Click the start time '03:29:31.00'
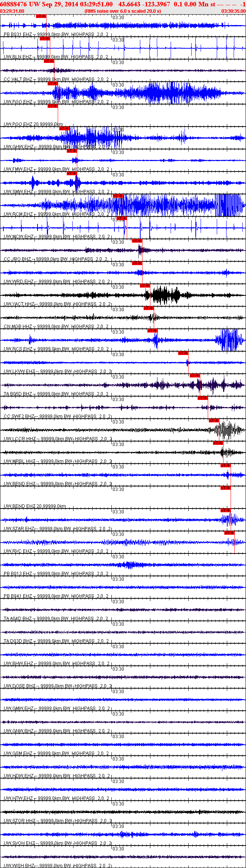Viewport: 246px width, 868px height. 12,11
